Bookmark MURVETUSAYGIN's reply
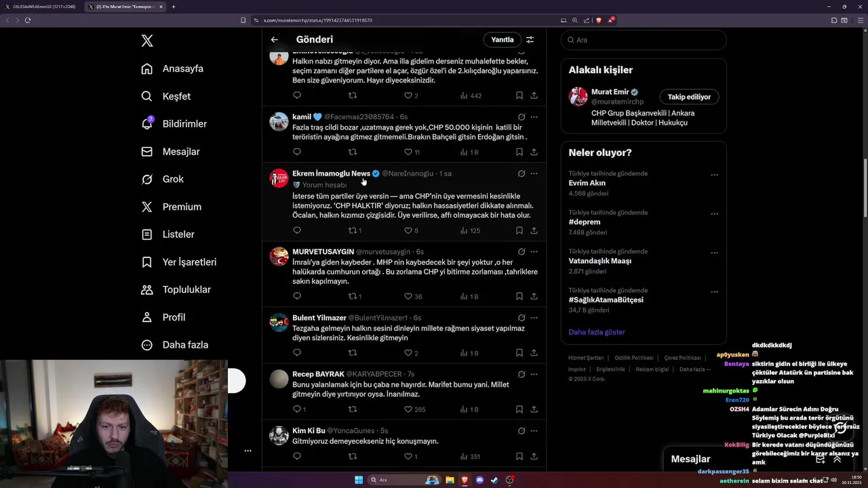Image resolution: width=868 pixels, height=488 pixels. pos(519,296)
